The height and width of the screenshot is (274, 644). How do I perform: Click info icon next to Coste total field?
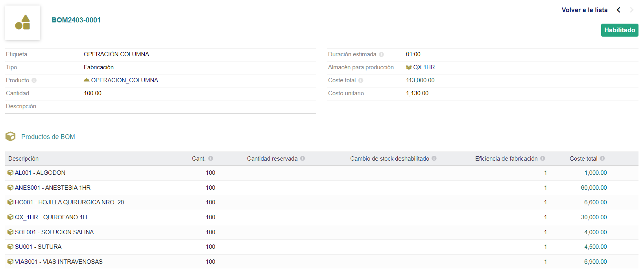pos(361,80)
